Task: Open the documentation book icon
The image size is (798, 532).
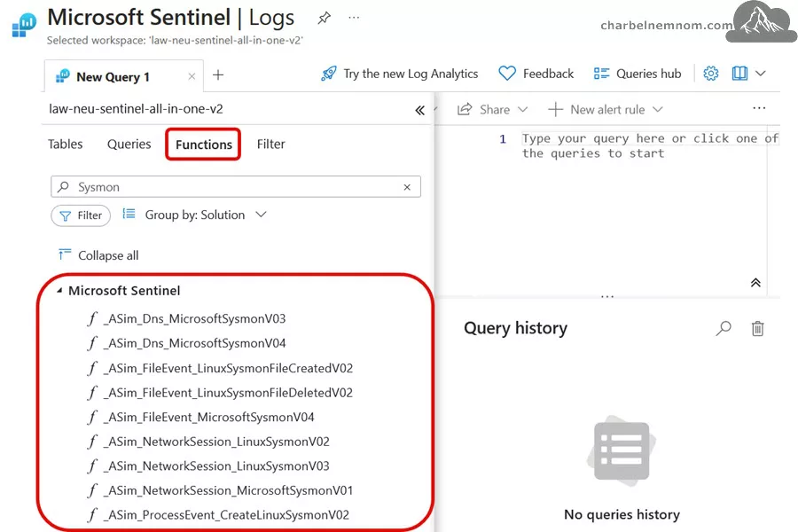Action: click(739, 74)
